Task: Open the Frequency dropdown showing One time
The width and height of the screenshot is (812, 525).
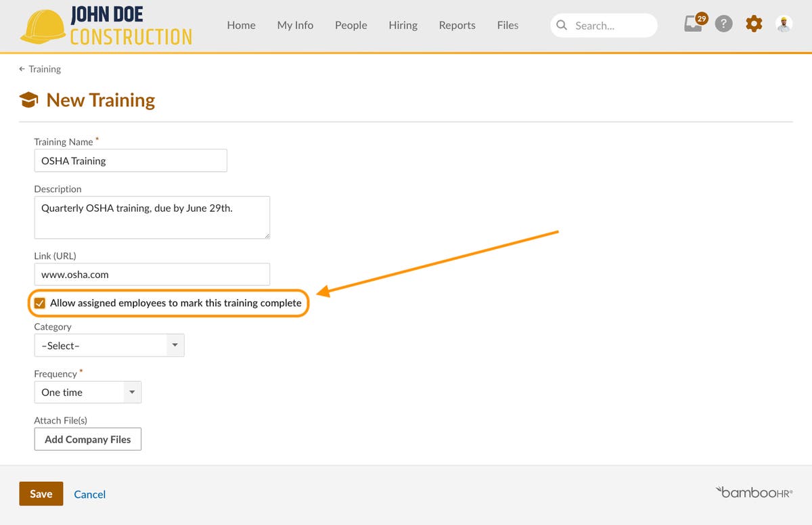Action: point(87,392)
